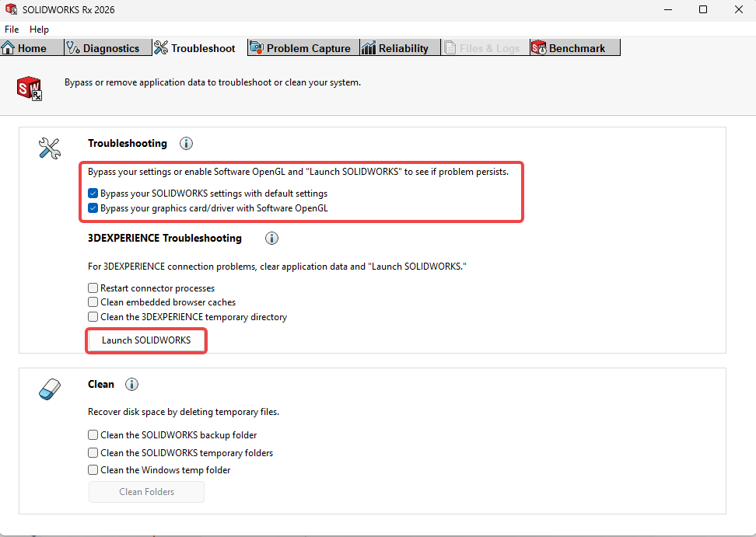Image resolution: width=756 pixels, height=537 pixels.
Task: Enable Clean the SOLIDWORKS backup folder
Action: [93, 435]
